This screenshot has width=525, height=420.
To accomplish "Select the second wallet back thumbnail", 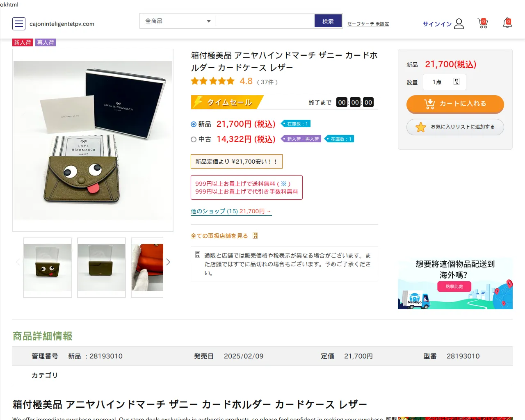I will [101, 267].
